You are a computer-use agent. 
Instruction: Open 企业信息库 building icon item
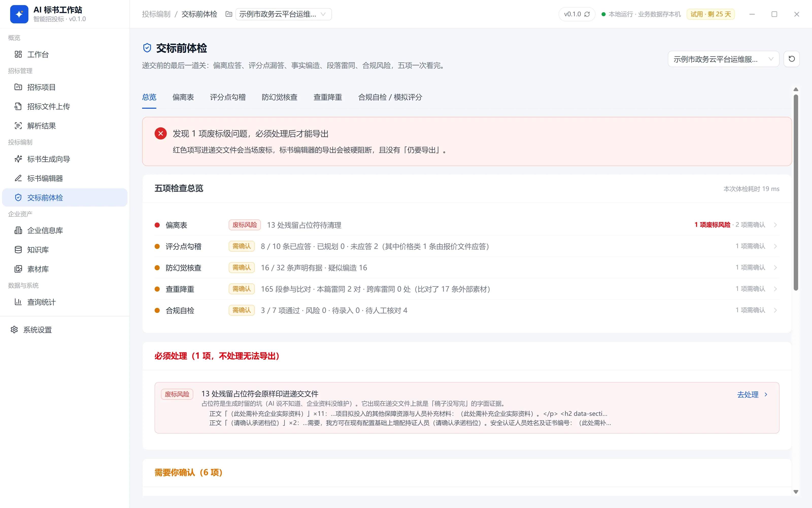(18, 230)
